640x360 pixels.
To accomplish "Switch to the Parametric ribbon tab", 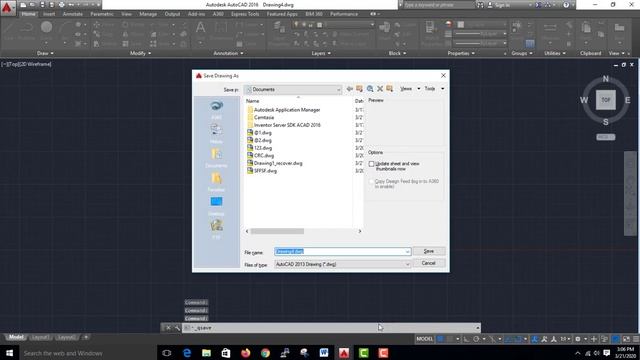I will pyautogui.click(x=102, y=14).
